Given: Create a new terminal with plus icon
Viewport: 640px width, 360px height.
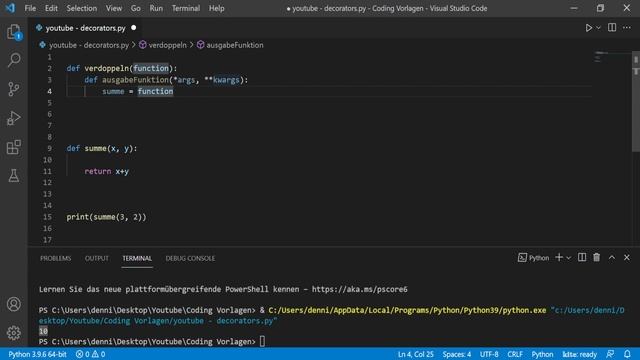Looking at the screenshot, I should point(559,258).
